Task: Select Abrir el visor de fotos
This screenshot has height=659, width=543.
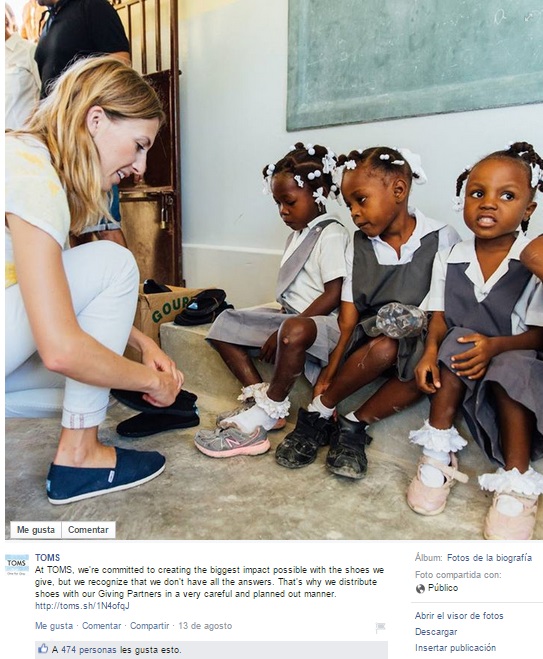Action: pyautogui.click(x=459, y=616)
